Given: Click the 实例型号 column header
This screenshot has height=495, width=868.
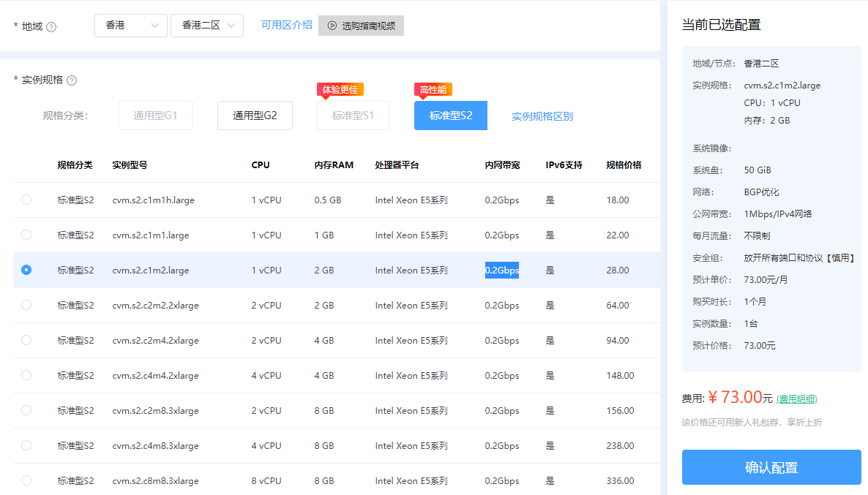Looking at the screenshot, I should 130,165.
